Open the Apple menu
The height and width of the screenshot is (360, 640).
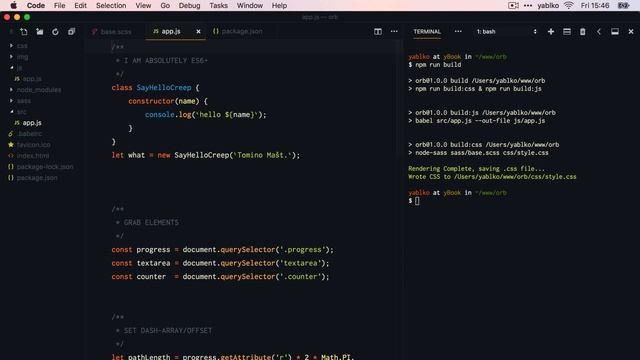(13, 5)
